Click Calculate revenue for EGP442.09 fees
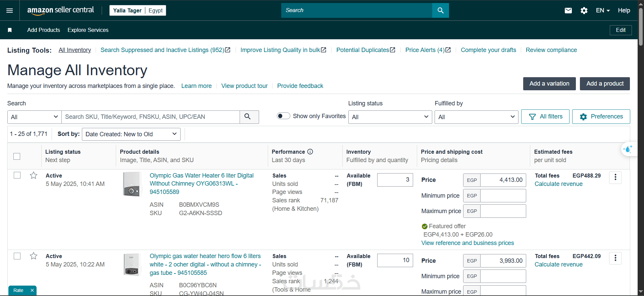The height and width of the screenshot is (296, 644). point(558,264)
